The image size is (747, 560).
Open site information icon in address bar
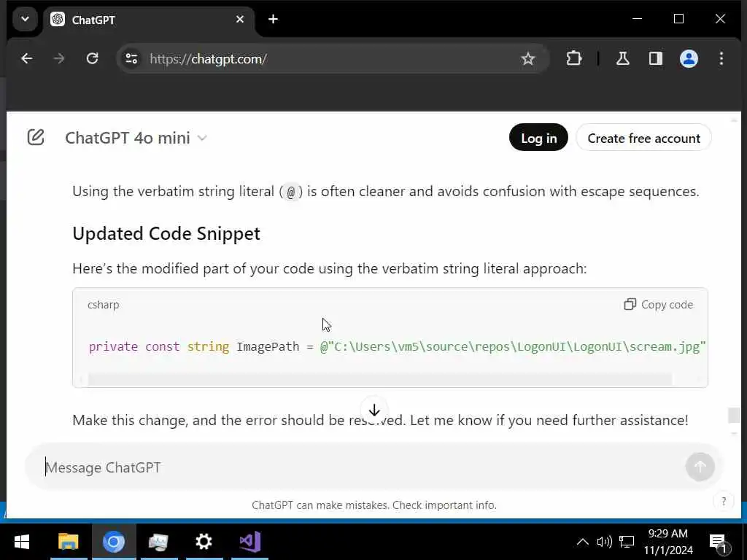point(131,58)
